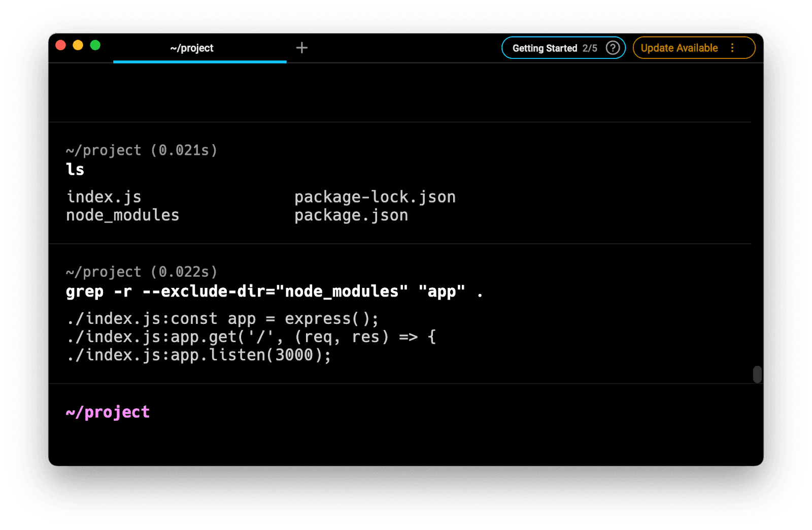The height and width of the screenshot is (530, 812).
Task: Click the const app = express() result line
Action: (222, 319)
